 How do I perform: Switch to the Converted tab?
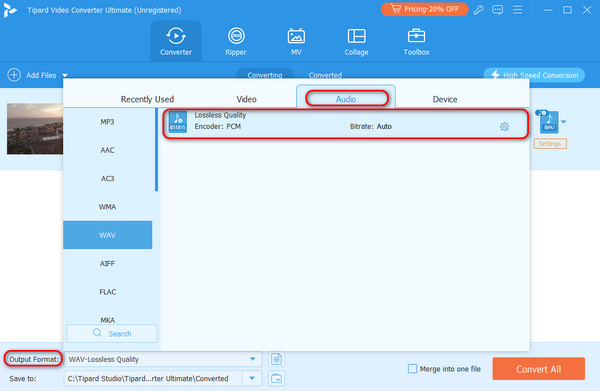pos(325,75)
